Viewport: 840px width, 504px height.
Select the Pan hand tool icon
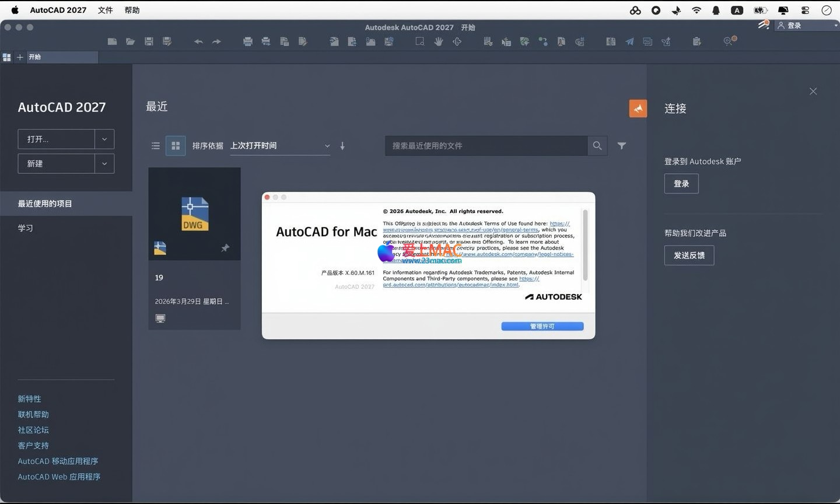click(x=439, y=41)
